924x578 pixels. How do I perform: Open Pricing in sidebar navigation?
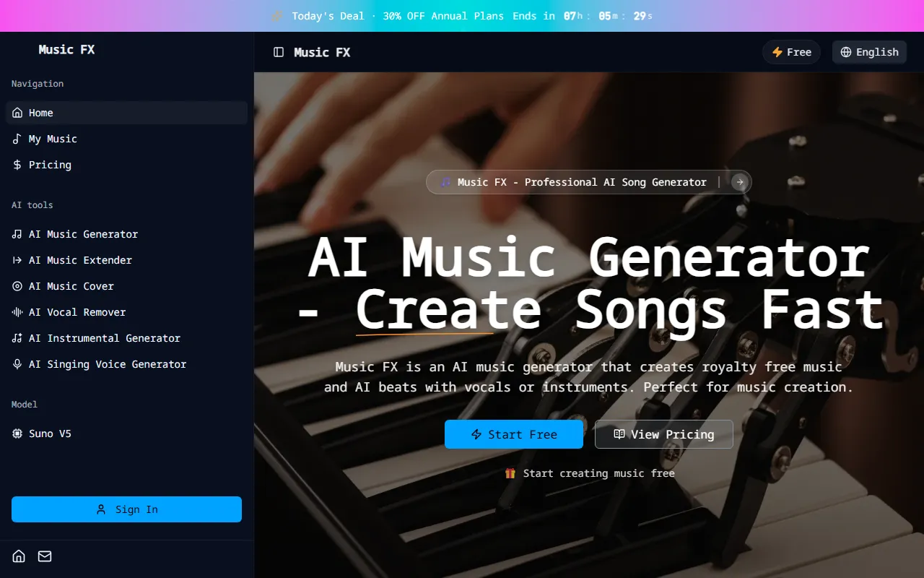point(126,165)
